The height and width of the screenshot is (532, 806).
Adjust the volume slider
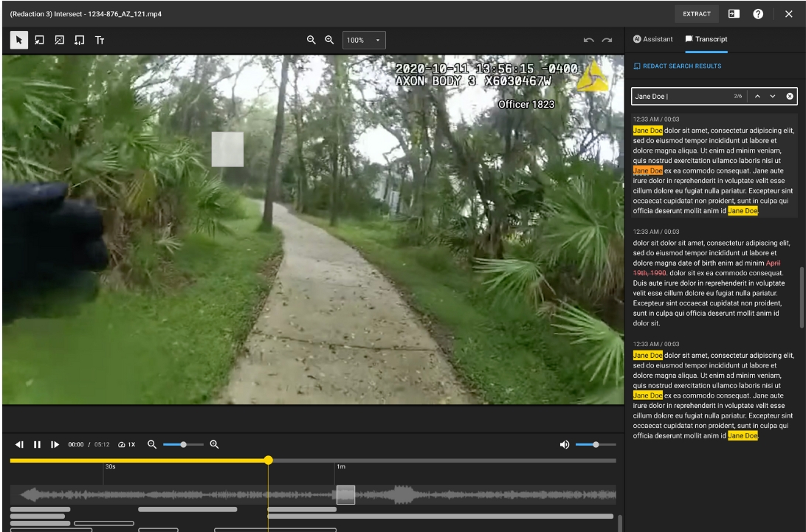(596, 444)
